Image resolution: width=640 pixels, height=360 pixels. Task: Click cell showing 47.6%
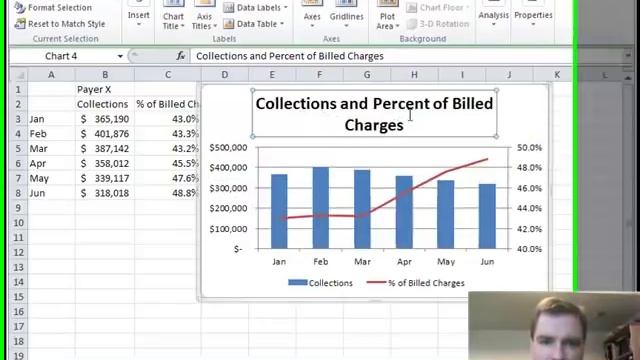(167, 178)
